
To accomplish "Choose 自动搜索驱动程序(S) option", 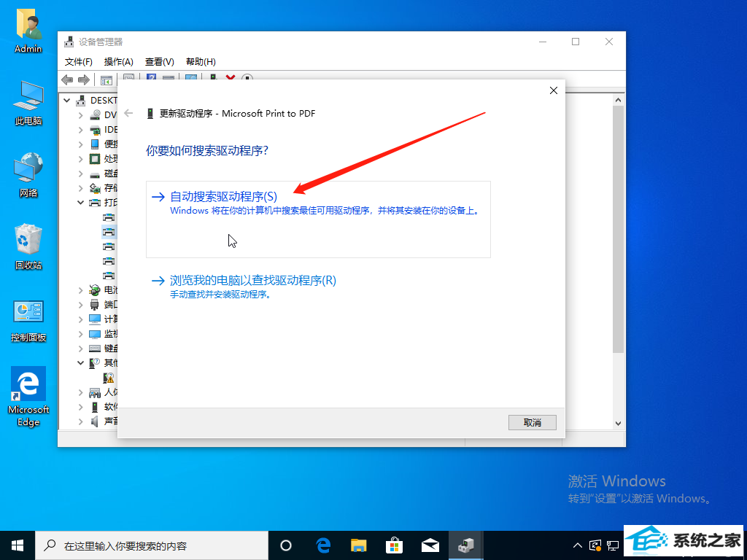I will (x=318, y=219).
